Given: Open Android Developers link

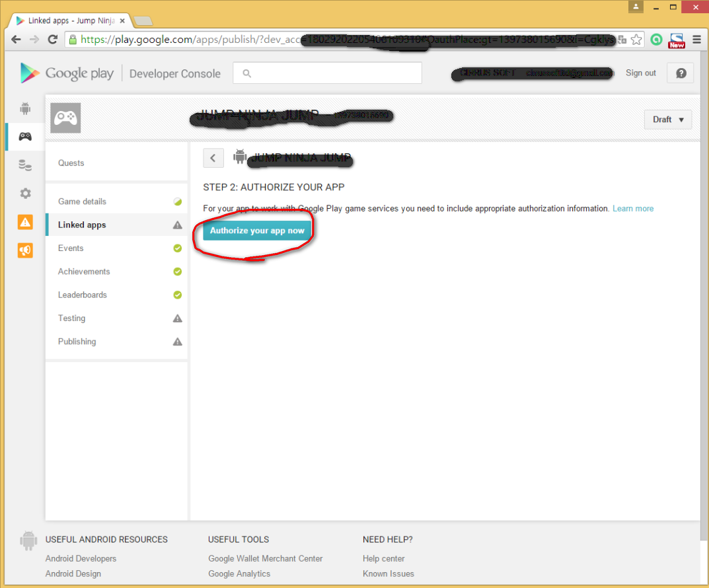Looking at the screenshot, I should [x=81, y=559].
